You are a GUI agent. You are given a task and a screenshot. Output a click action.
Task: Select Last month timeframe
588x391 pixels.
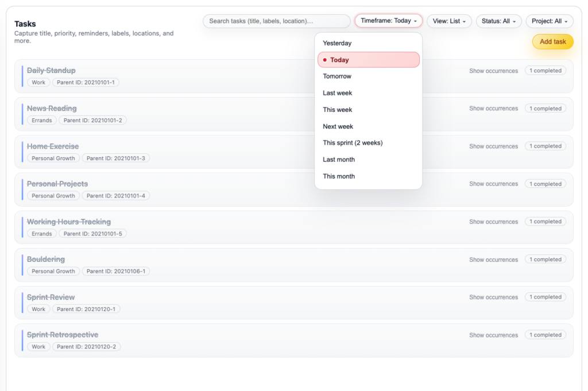click(339, 160)
